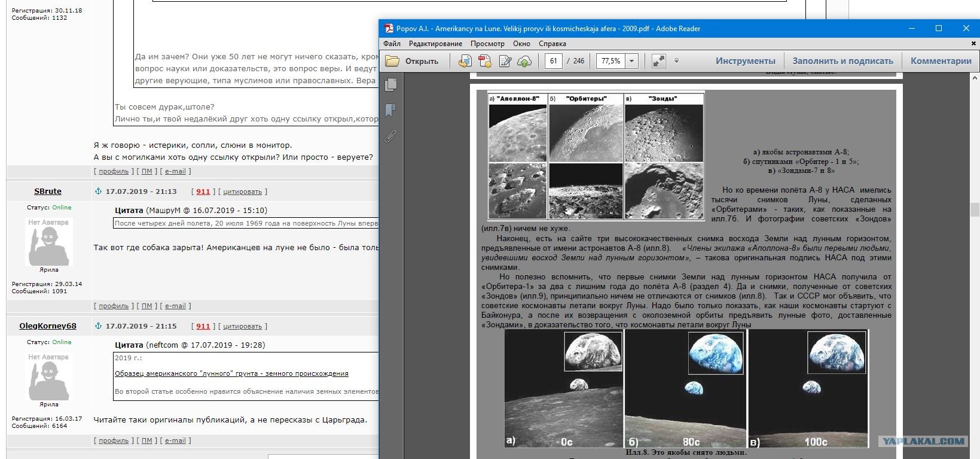Click профиль link under OlegKorney68's post
Screen dimensions: 980x459
pos(114,440)
